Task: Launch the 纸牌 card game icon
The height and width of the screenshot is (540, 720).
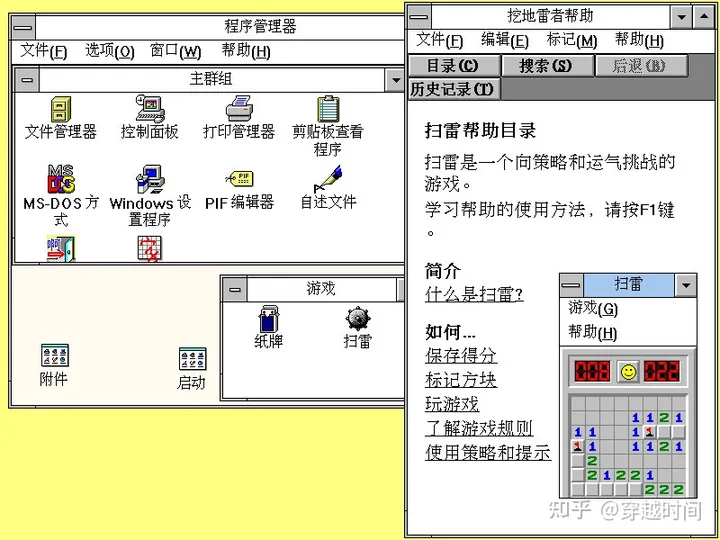Action: click(x=269, y=319)
